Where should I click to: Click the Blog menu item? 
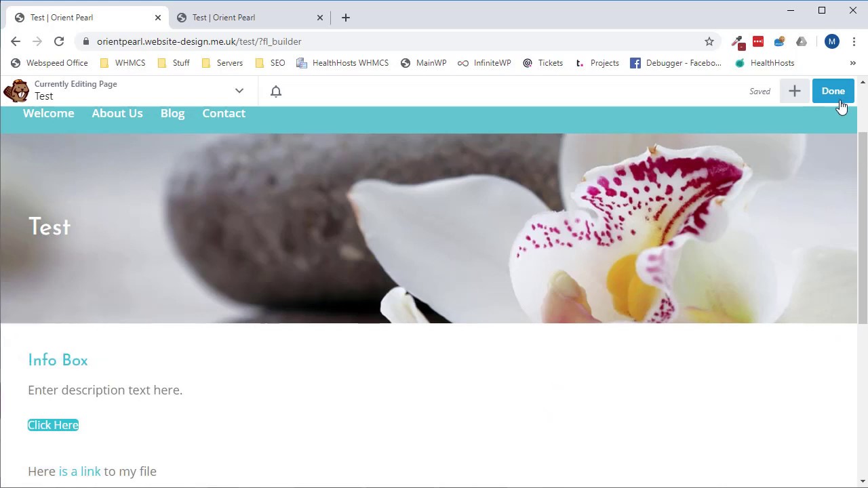[172, 113]
